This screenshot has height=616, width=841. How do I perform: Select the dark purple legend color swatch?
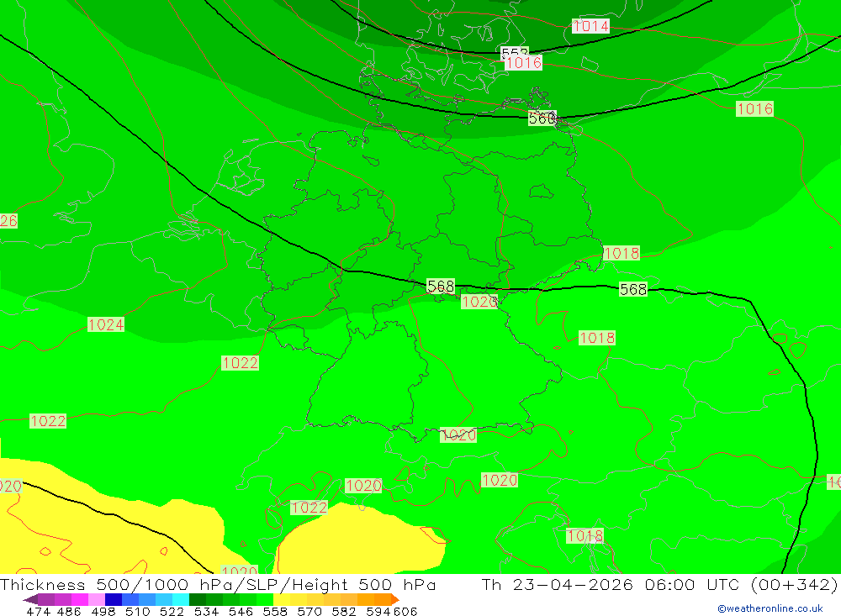(x=45, y=599)
